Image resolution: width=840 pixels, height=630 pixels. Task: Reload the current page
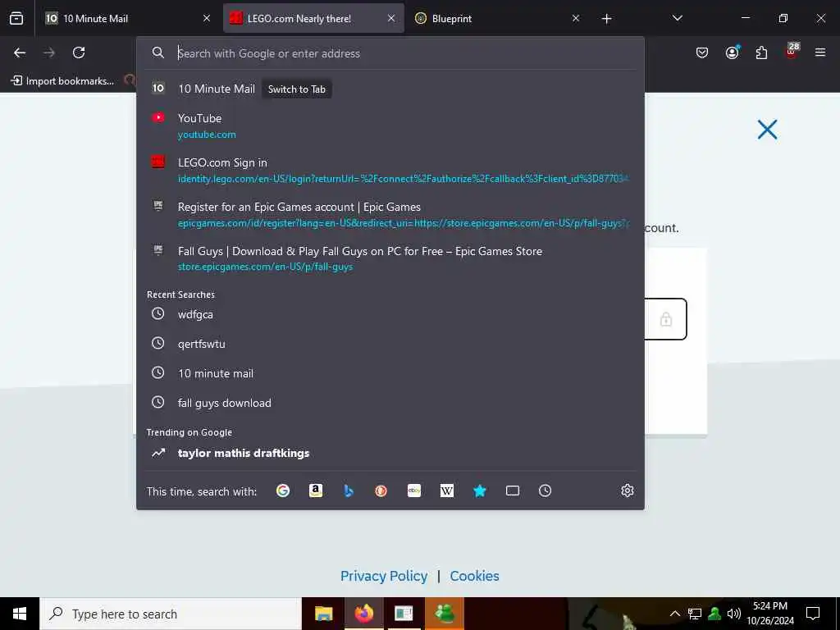[79, 52]
